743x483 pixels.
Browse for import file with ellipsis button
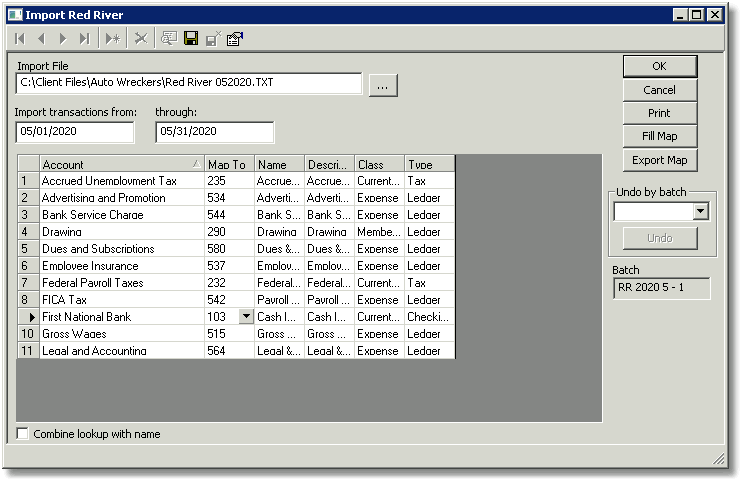(x=383, y=85)
